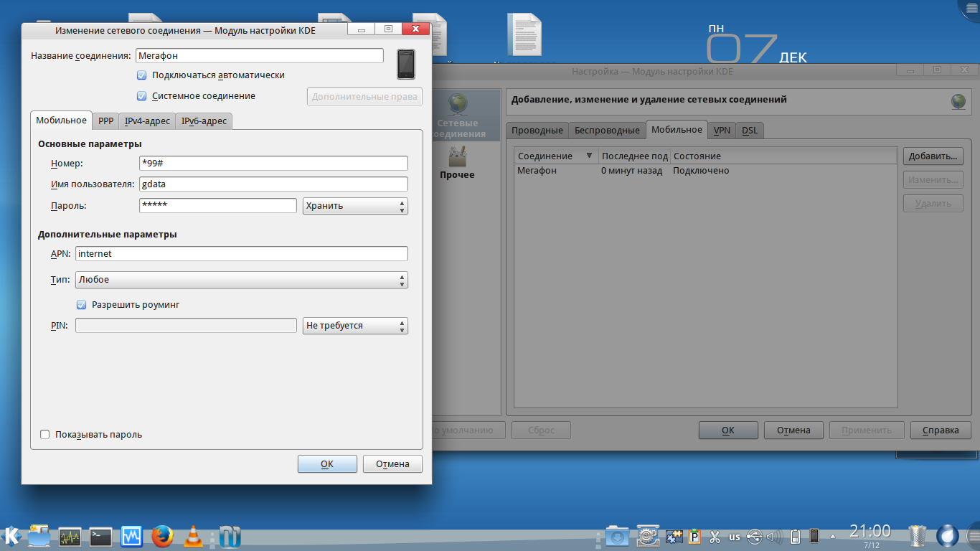
Task: Toggle 'Системное соединение' checkbox
Action: (x=141, y=96)
